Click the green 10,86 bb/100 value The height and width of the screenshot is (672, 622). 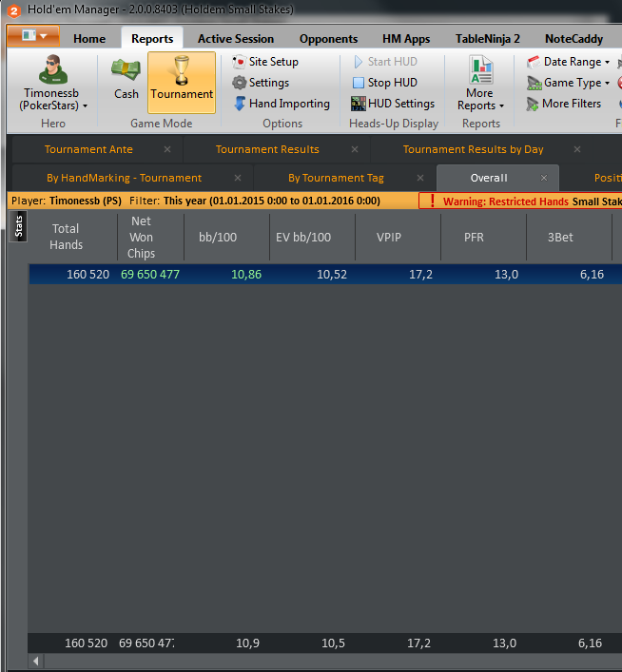(x=246, y=275)
